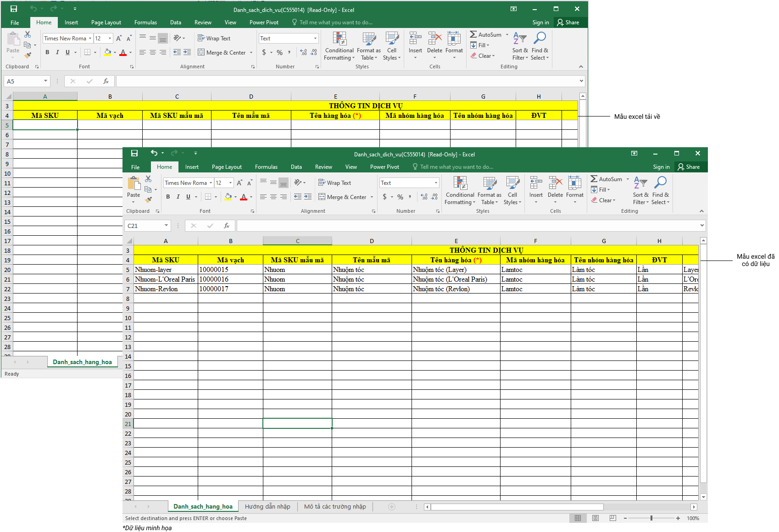
Task: Open the Formulas tab in the front window
Action: point(266,167)
